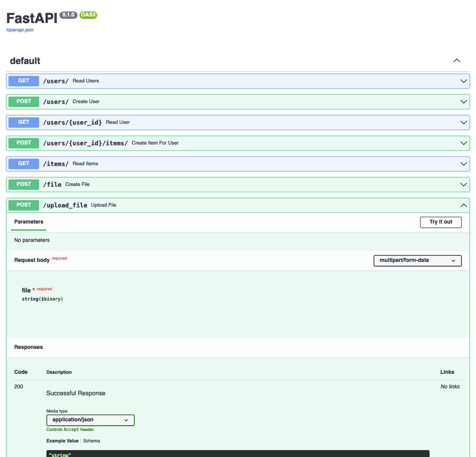Select the Parameters tab
The width and height of the screenshot is (476, 457).
click(x=29, y=222)
